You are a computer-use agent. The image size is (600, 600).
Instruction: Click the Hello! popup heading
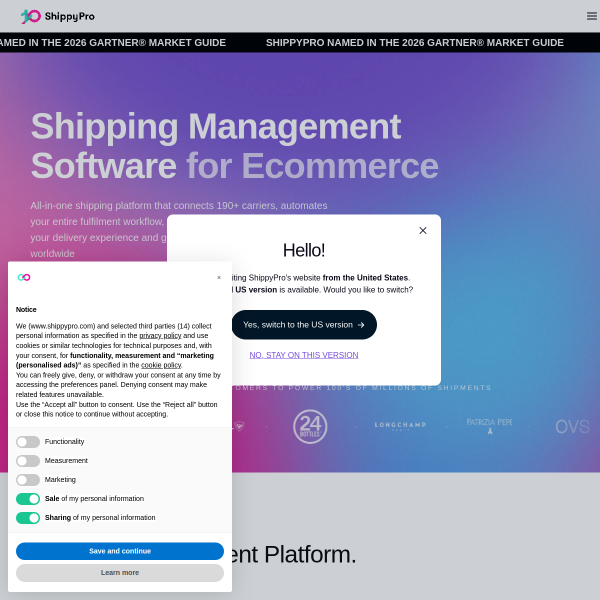304,250
